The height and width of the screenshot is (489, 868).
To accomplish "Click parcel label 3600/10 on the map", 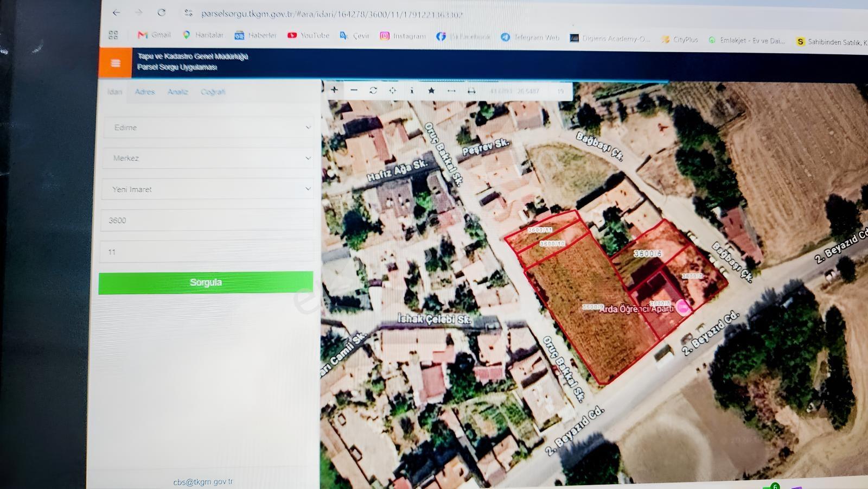I will coord(553,244).
